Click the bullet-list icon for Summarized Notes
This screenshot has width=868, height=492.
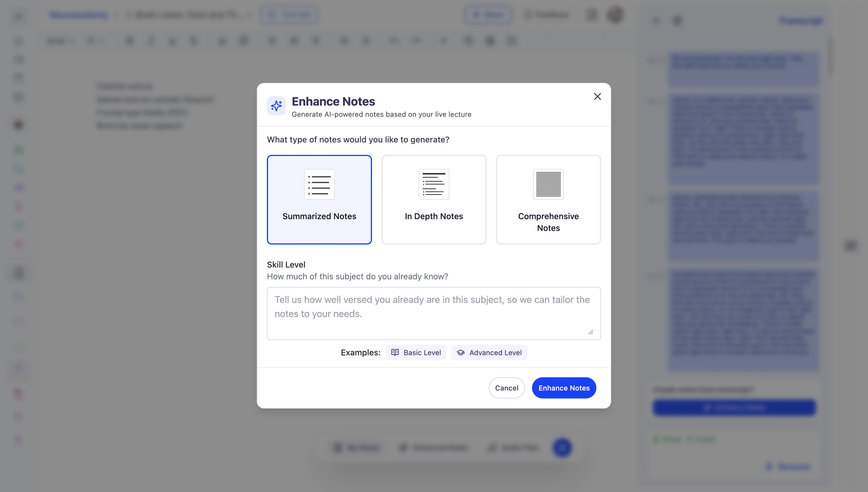point(319,184)
